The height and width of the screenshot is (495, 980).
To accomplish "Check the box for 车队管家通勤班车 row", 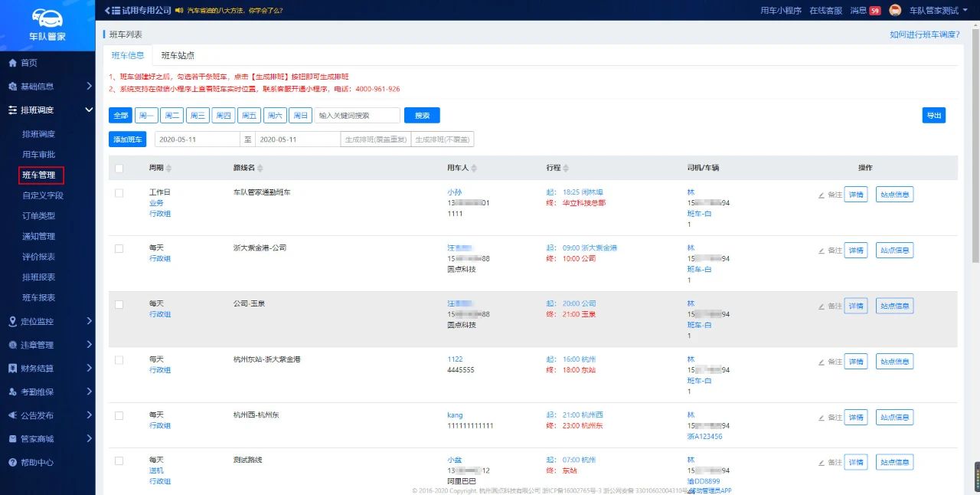I will pos(119,193).
